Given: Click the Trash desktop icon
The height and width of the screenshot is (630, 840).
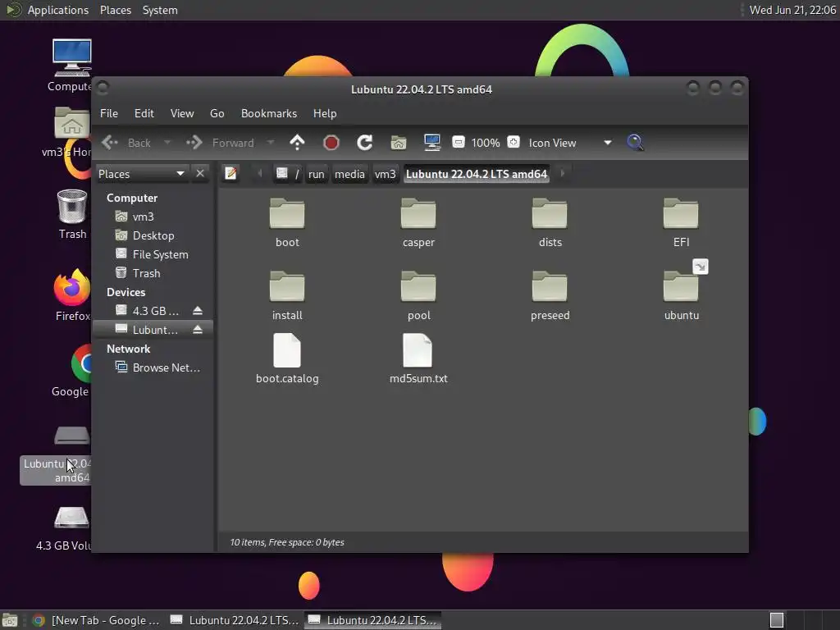Looking at the screenshot, I should (72, 214).
